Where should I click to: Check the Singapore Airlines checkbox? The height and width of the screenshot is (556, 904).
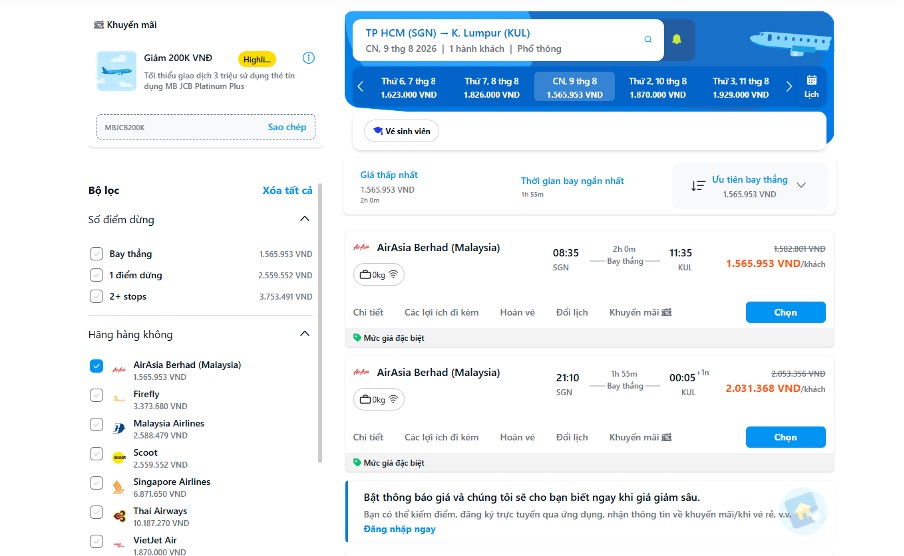[96, 483]
